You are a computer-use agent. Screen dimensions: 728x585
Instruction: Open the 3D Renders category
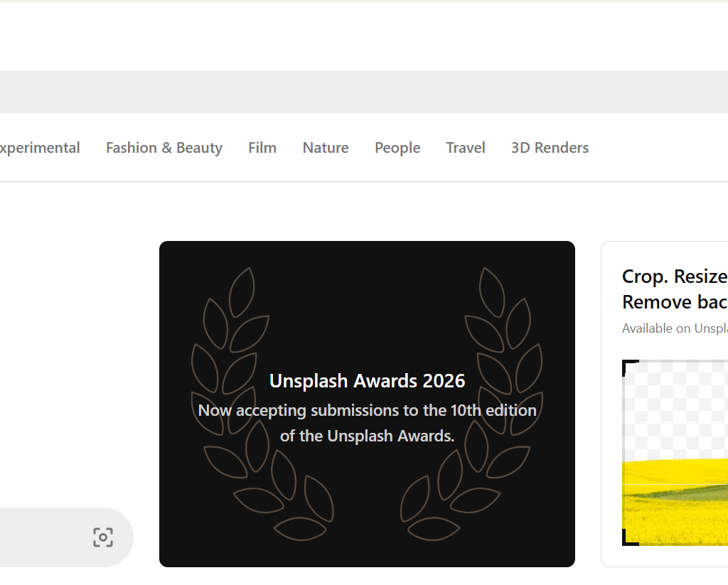[x=550, y=148]
